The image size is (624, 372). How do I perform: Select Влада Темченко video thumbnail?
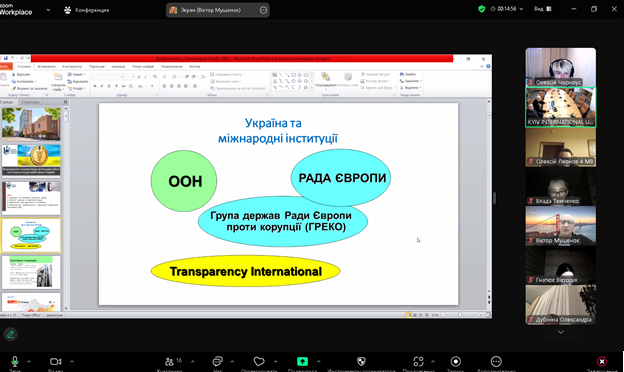[560, 186]
